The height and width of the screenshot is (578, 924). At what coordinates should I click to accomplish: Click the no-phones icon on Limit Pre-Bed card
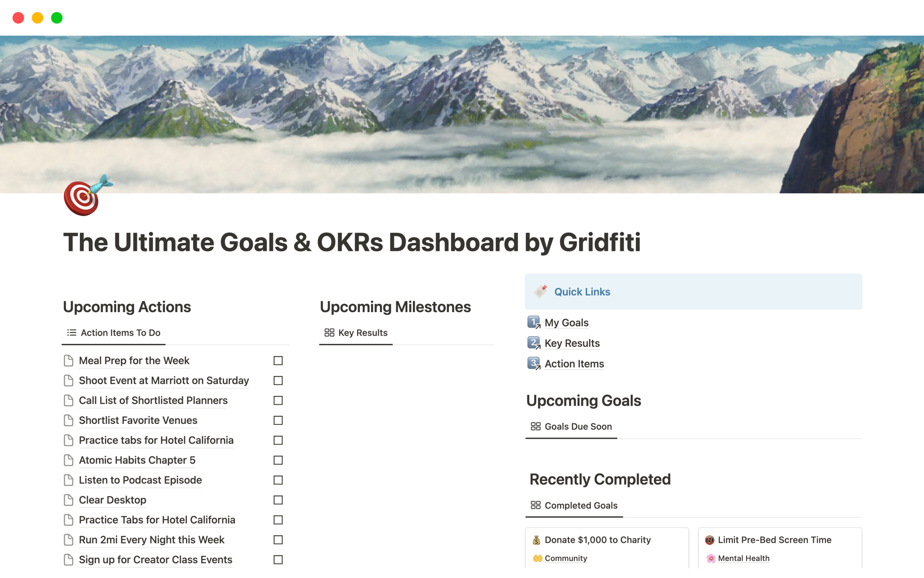[709, 540]
